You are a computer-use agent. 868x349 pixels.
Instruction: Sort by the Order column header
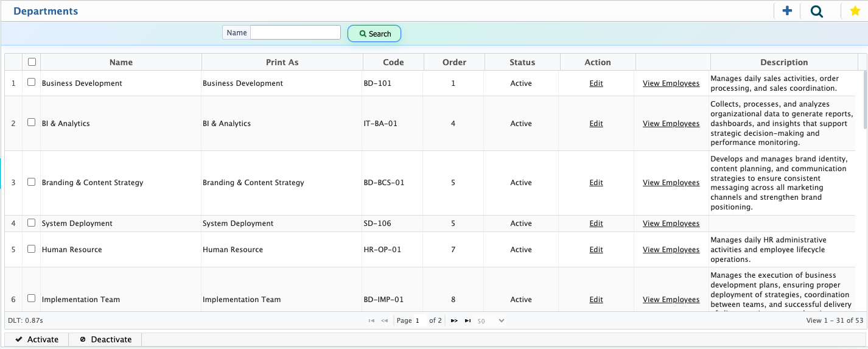click(x=454, y=62)
